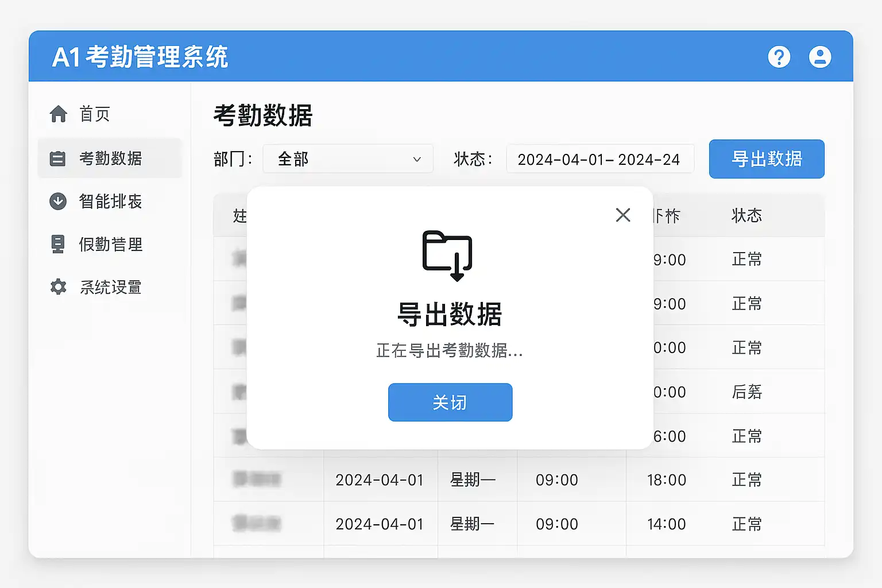Screen dimensions: 882x588
Task: Click the 考勤数据 page heading
Action: (x=263, y=115)
